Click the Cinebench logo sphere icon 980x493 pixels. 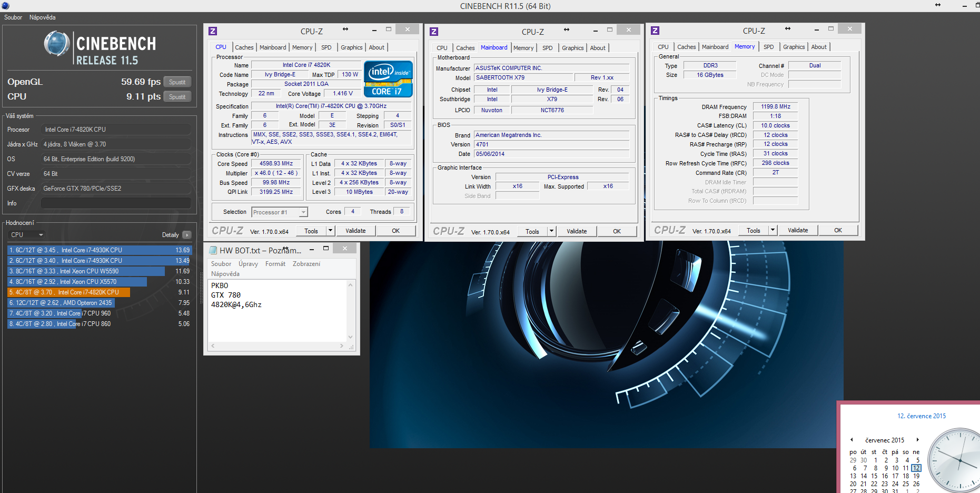(x=57, y=44)
